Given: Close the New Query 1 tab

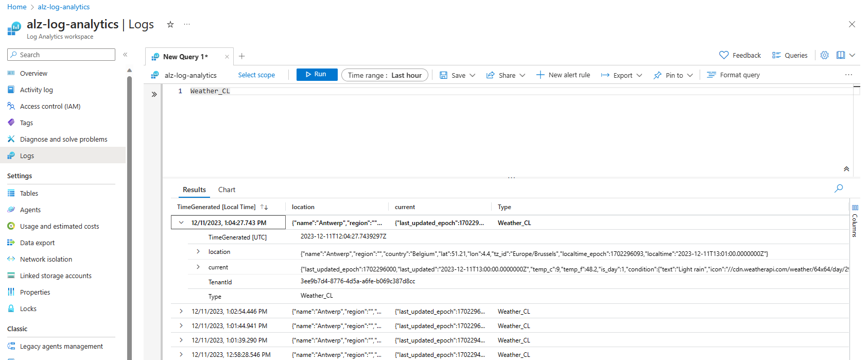Looking at the screenshot, I should pos(227,57).
